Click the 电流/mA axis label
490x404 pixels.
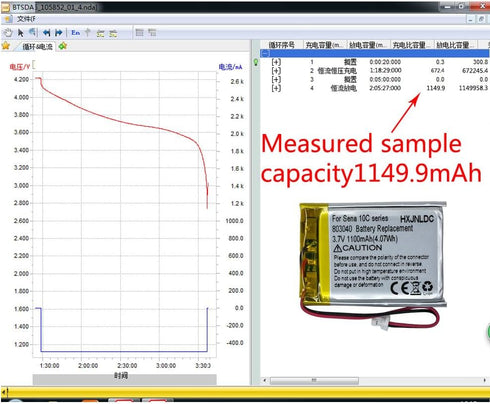point(230,67)
